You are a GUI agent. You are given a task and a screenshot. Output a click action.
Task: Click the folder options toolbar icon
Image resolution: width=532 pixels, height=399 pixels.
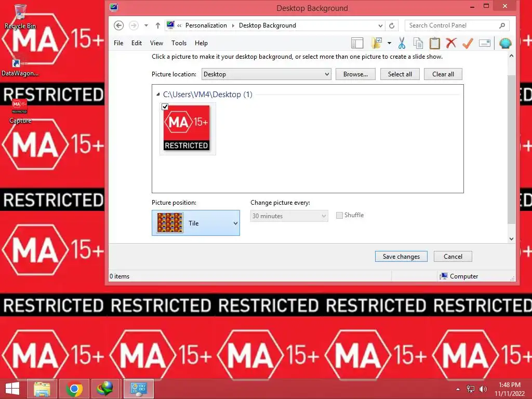(377, 43)
